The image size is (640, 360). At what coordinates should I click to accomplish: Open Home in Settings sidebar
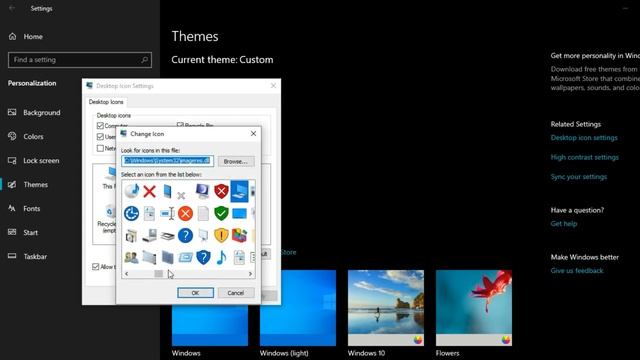tap(33, 36)
